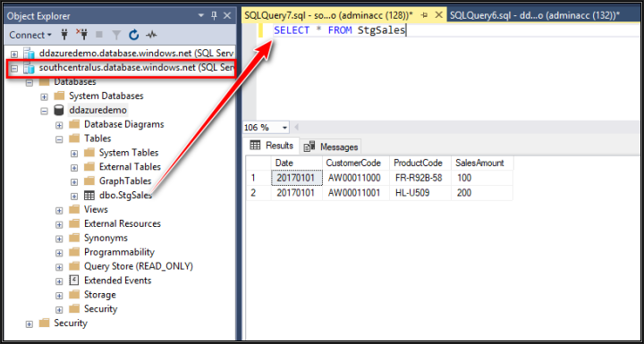Select the server-level Security folder at the tree bottom
644x344 pixels.
71,323
